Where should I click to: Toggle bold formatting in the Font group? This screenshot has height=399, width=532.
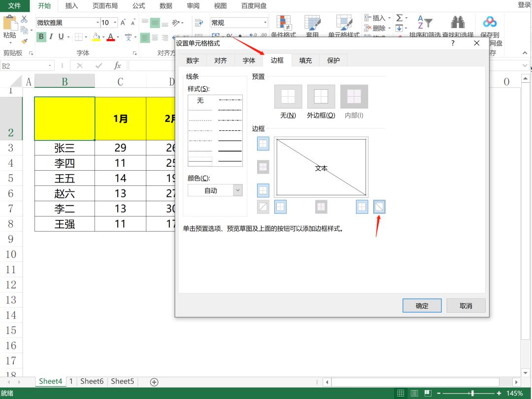click(x=41, y=36)
